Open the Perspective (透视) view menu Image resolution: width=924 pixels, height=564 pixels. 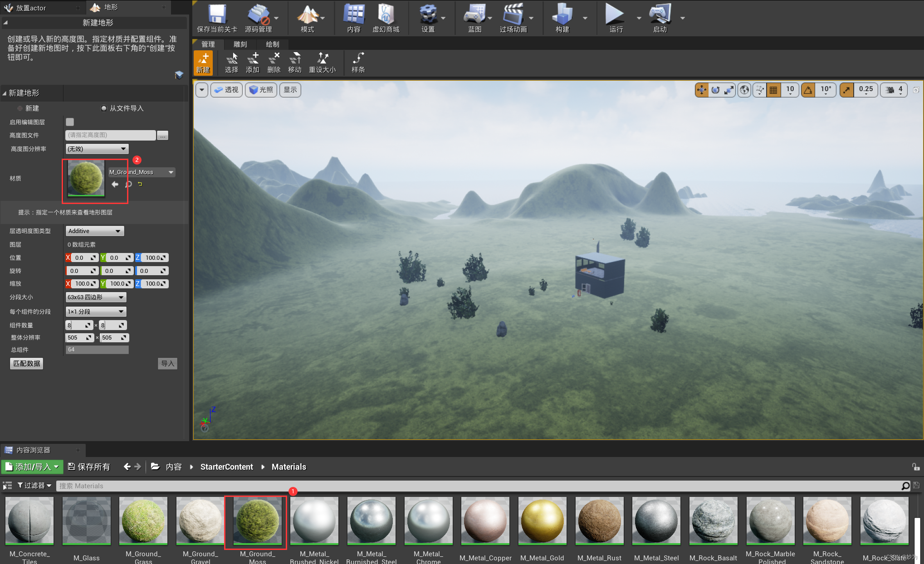[226, 90]
